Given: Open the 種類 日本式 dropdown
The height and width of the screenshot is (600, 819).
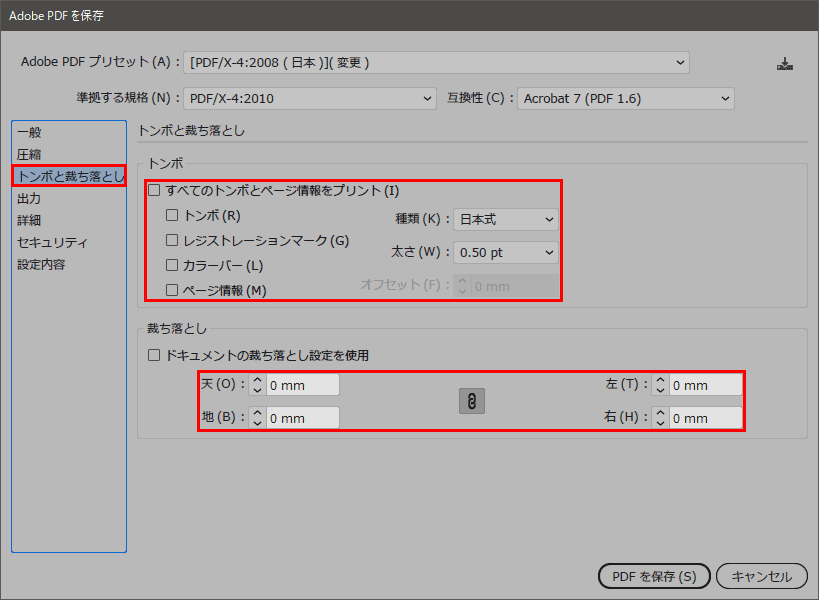Looking at the screenshot, I should point(506,219).
